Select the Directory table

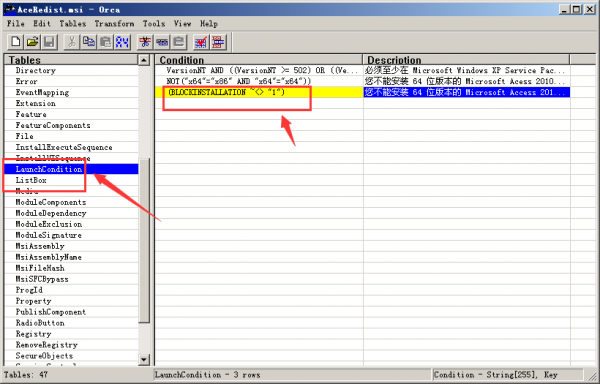point(36,70)
